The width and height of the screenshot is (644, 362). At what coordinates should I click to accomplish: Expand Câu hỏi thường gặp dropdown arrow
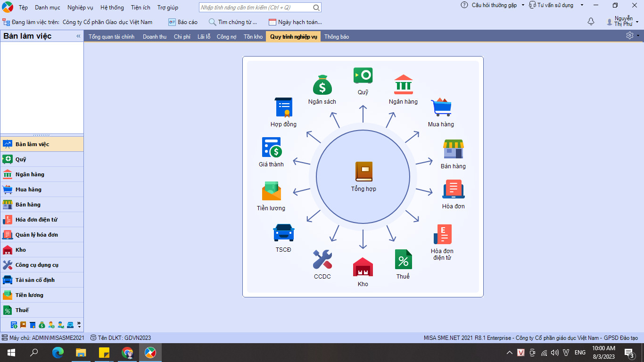tap(523, 5)
